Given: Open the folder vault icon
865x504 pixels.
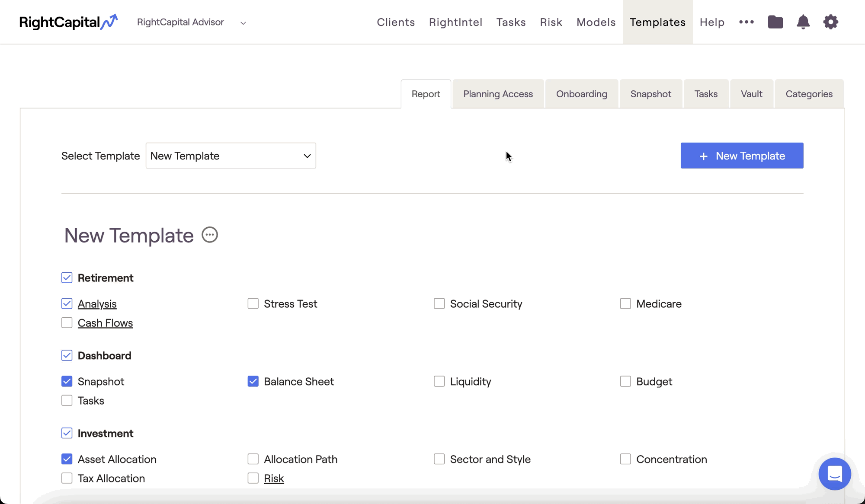Looking at the screenshot, I should point(775,22).
